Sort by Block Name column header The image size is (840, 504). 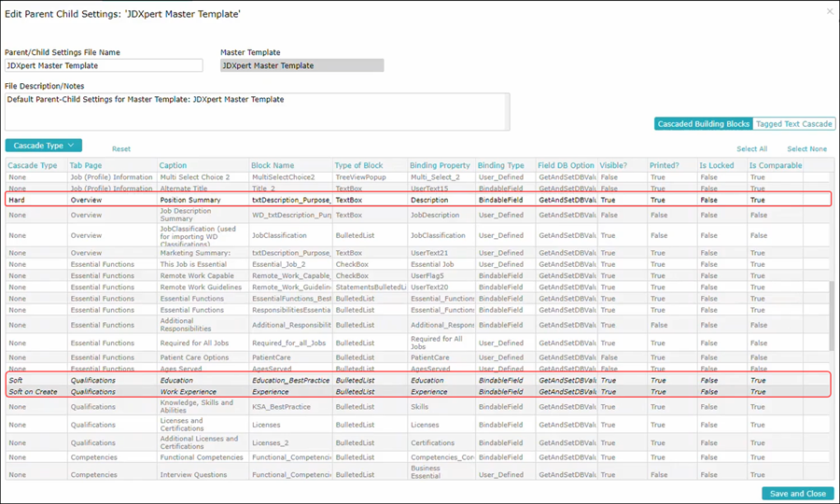coord(273,165)
